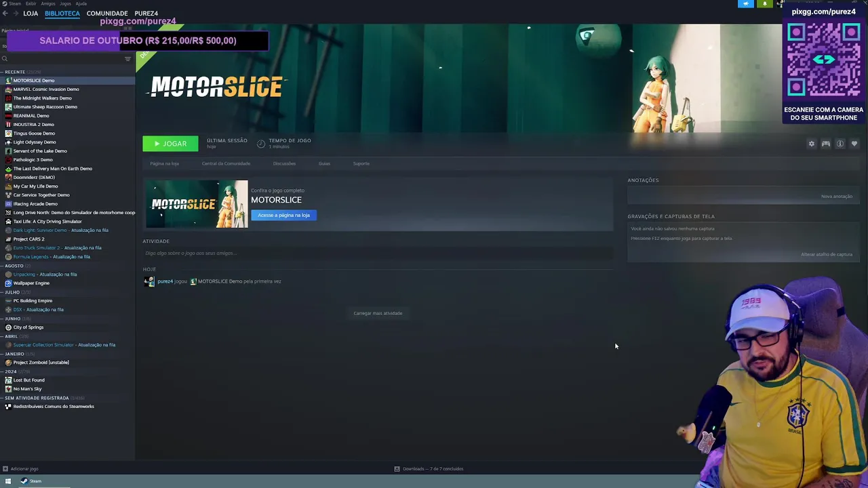The image size is (868, 488).
Task: Open Central da Comunidade link
Action: (x=226, y=163)
